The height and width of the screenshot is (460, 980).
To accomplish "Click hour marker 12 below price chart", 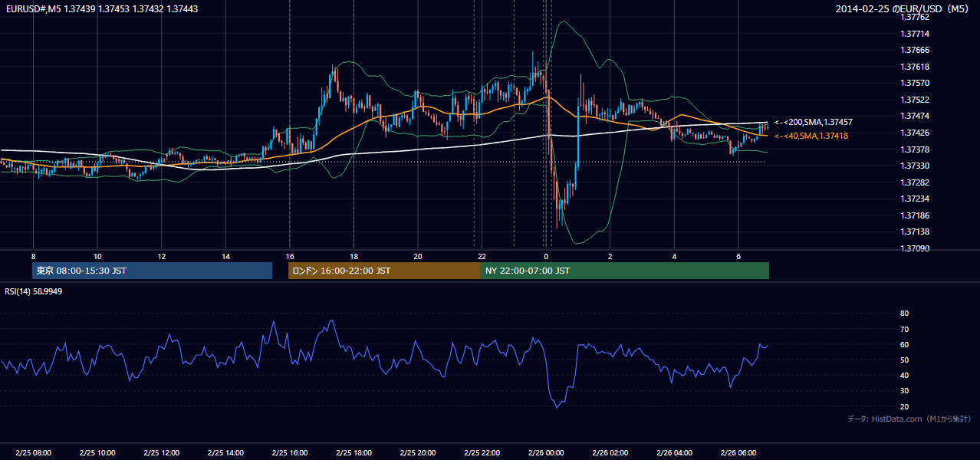I will click(162, 255).
